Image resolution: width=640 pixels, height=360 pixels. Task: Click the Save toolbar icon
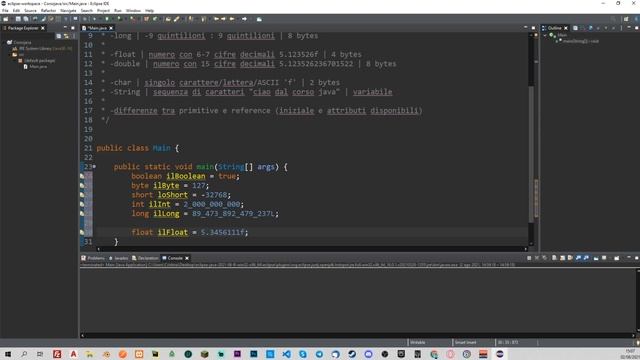(18, 19)
